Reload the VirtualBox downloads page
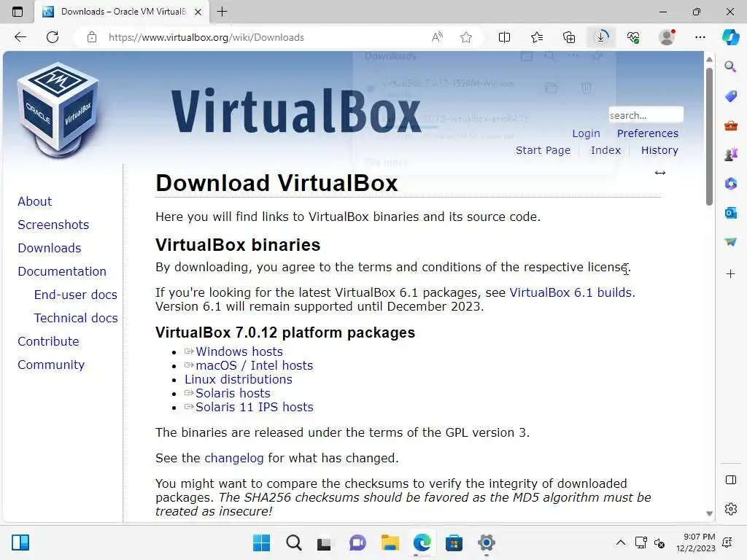The width and height of the screenshot is (747, 560). point(53,37)
